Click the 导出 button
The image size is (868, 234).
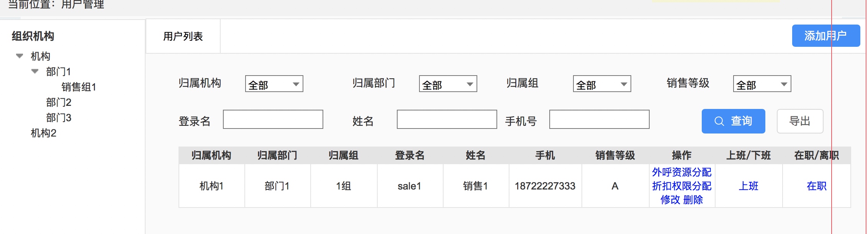click(800, 121)
